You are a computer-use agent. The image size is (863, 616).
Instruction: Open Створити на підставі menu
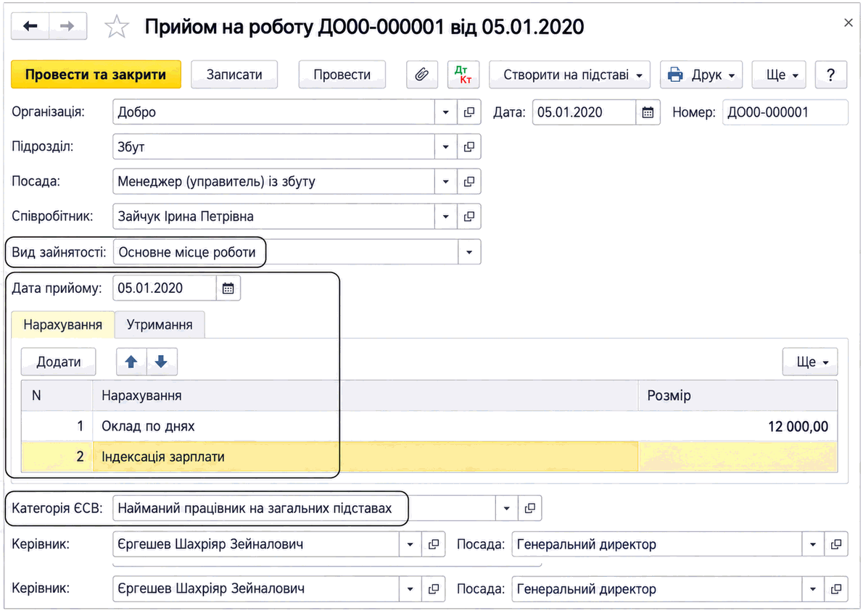coord(569,74)
